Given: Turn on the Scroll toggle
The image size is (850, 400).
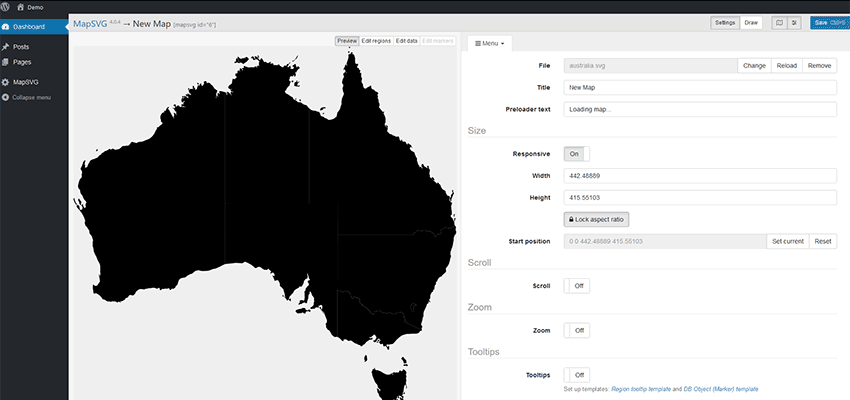Looking at the screenshot, I should point(576,286).
